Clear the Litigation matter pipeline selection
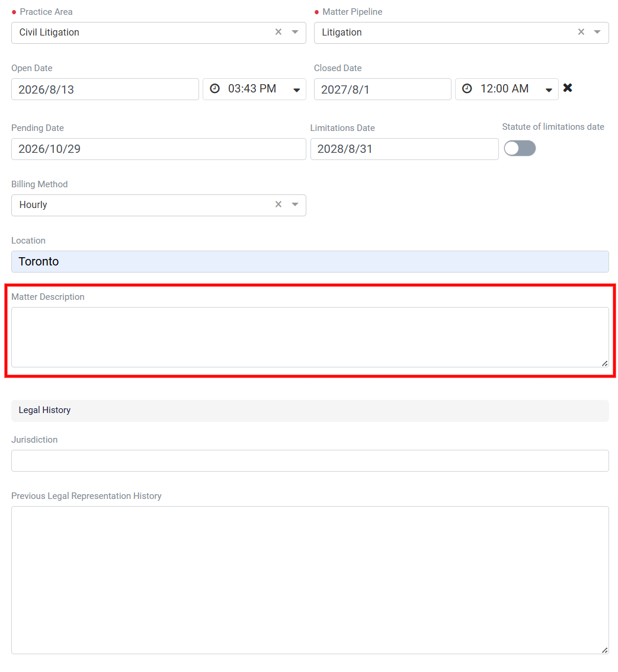This screenshot has height=672, width=618. tap(581, 32)
